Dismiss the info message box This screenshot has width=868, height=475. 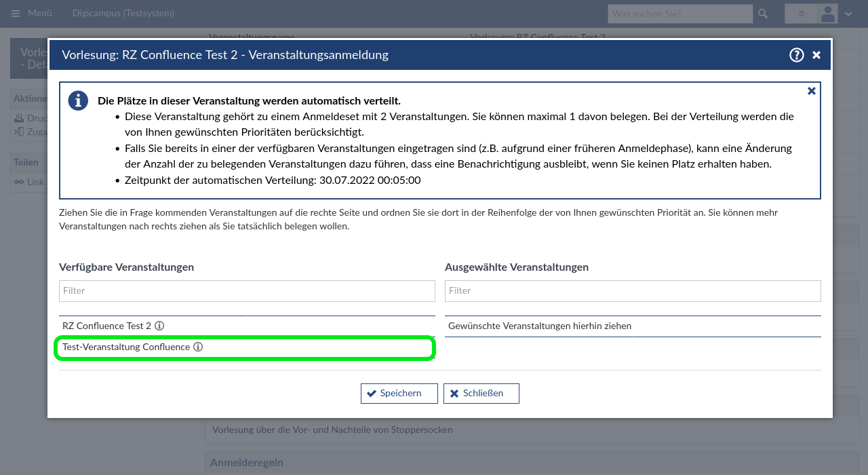pyautogui.click(x=811, y=91)
